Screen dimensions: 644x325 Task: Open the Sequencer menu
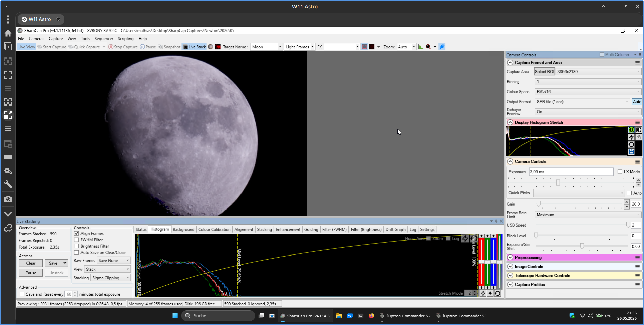pos(104,39)
